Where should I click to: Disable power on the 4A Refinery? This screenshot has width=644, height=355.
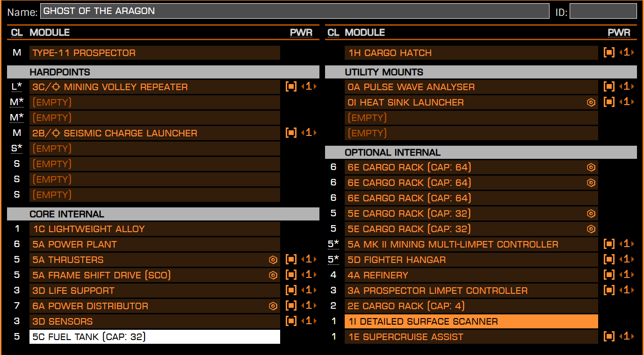[x=609, y=275]
